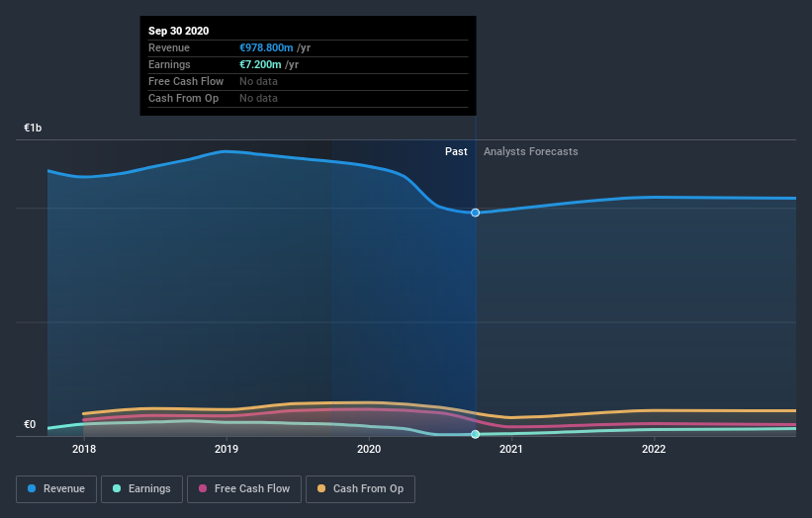
Task: Toggle the Free Cash Flow legend button
Action: pos(244,489)
